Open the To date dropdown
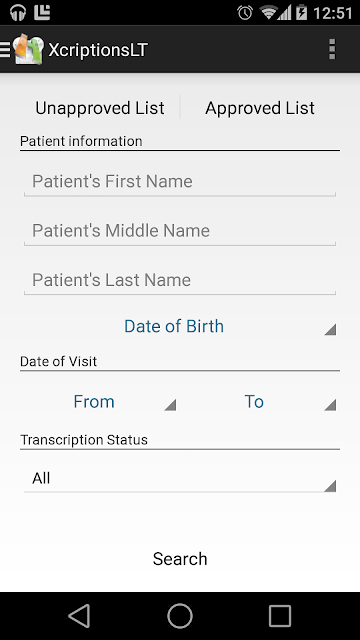The width and height of the screenshot is (360, 640). click(x=260, y=402)
